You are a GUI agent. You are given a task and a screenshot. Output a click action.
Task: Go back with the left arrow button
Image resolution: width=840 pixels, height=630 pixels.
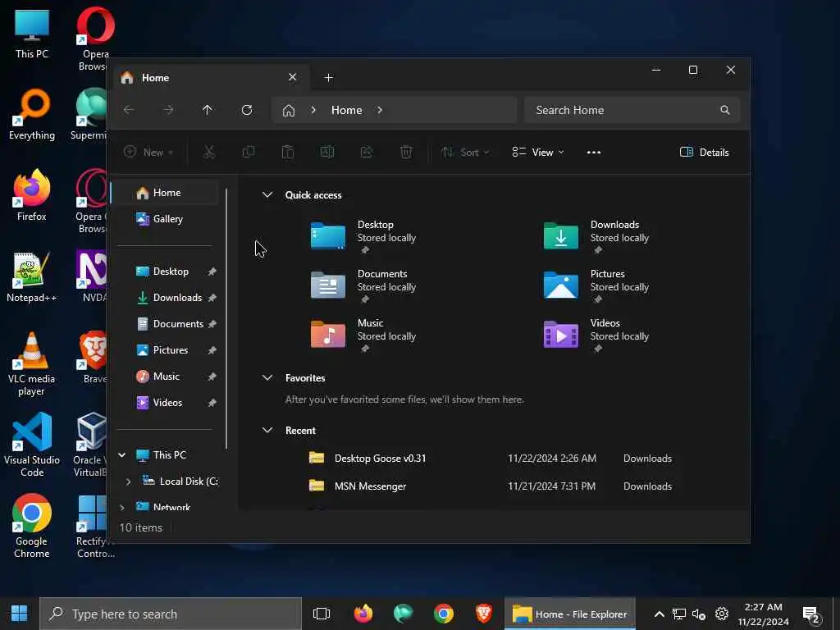[x=129, y=110]
